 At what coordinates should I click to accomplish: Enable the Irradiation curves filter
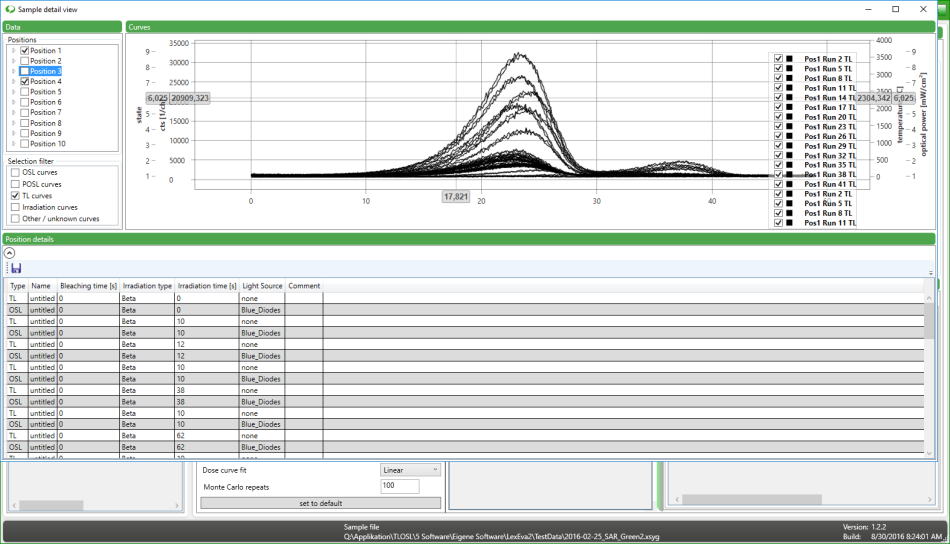tap(15, 207)
